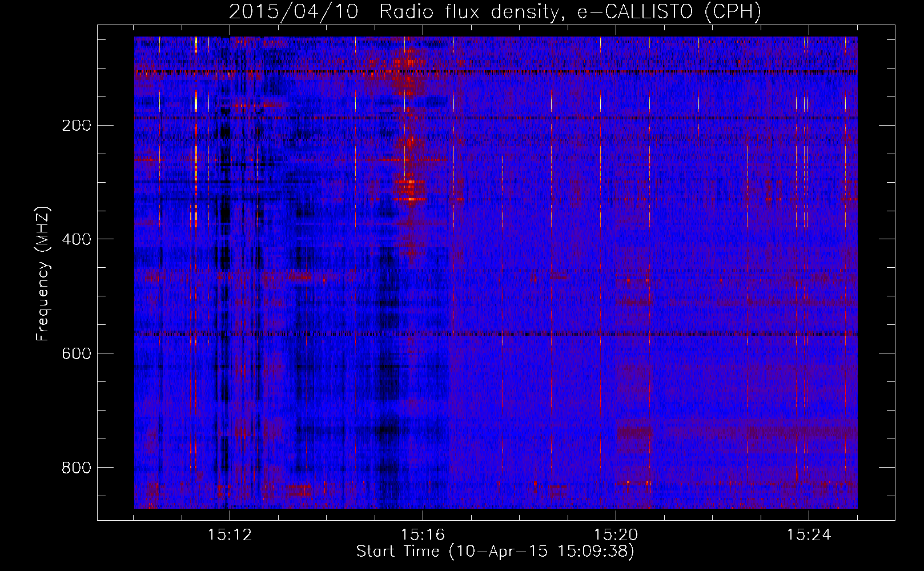The width and height of the screenshot is (924, 571).
Task: Click the 200 frequency tick label
Action: (x=77, y=126)
